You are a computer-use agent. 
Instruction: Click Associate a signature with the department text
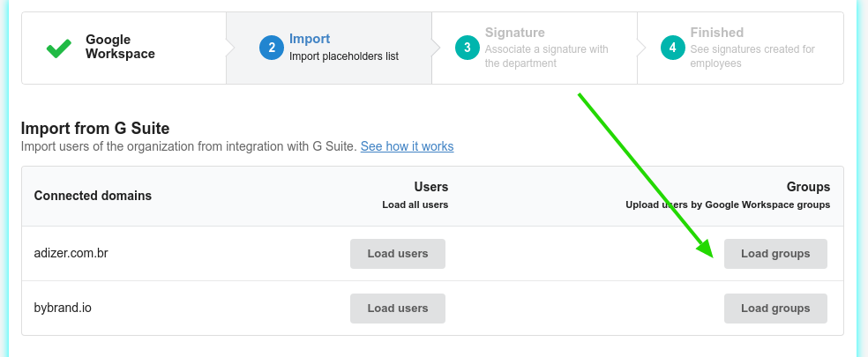point(546,56)
